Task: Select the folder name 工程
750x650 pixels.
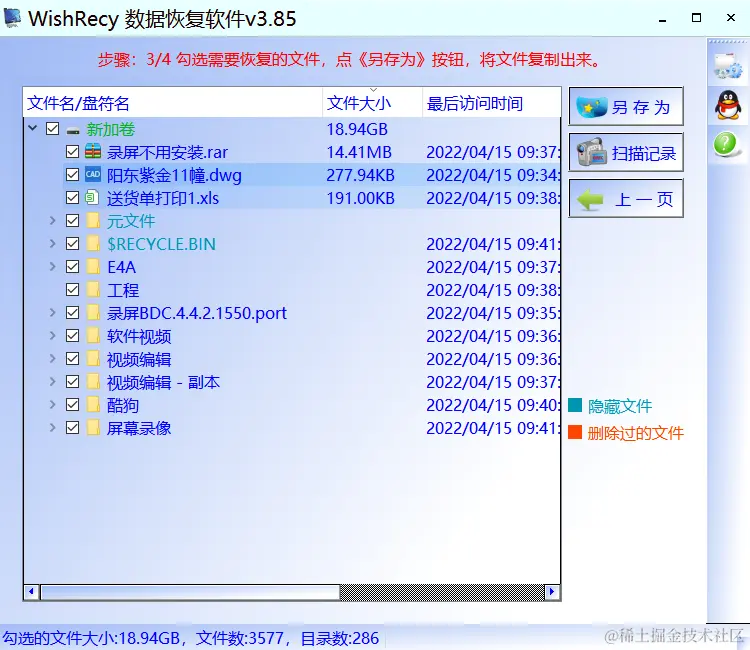Action: 123,290
